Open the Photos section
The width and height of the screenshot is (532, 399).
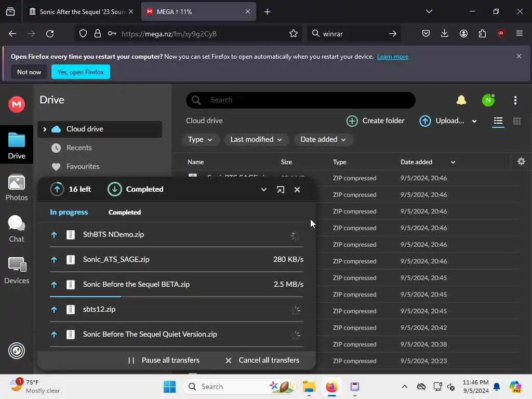point(17,188)
